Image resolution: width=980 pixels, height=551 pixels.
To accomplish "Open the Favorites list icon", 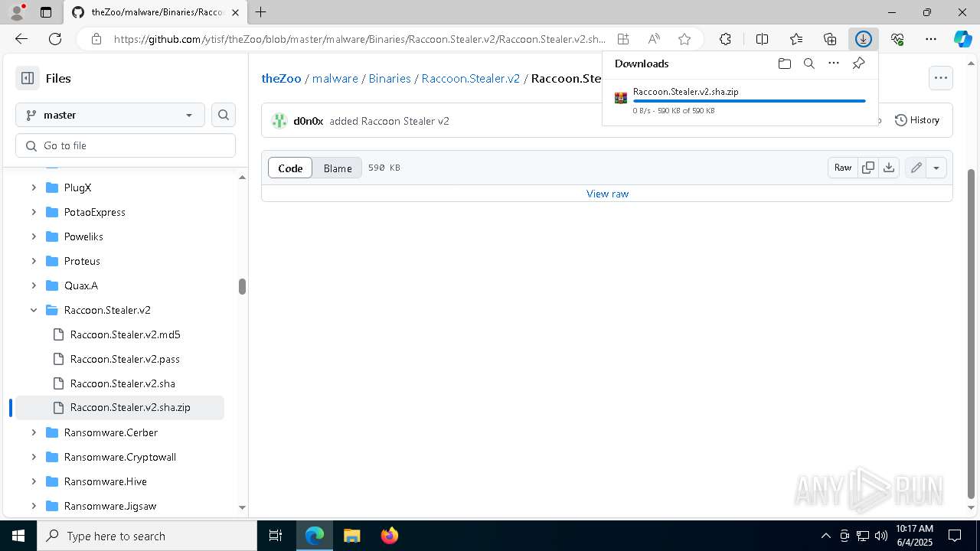I will (x=796, y=39).
